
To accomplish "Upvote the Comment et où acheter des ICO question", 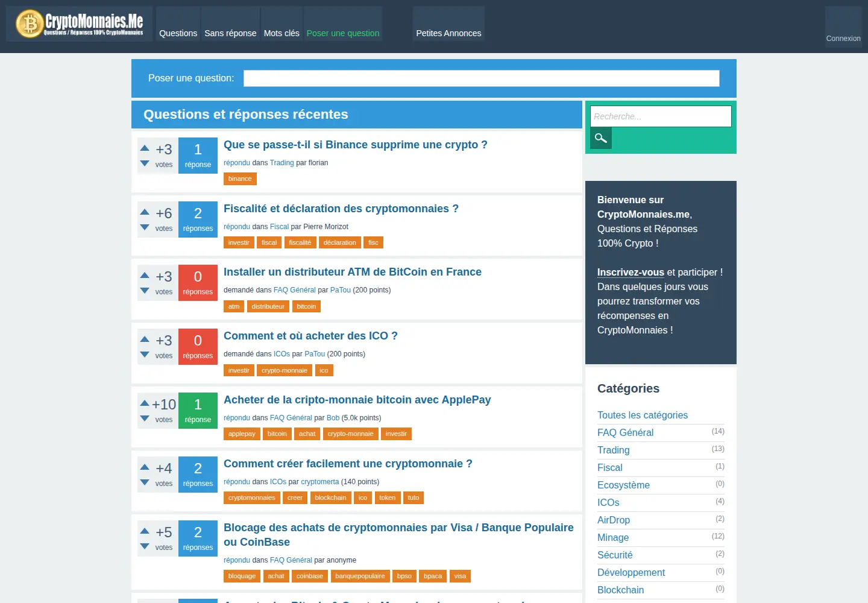I will pyautogui.click(x=145, y=339).
